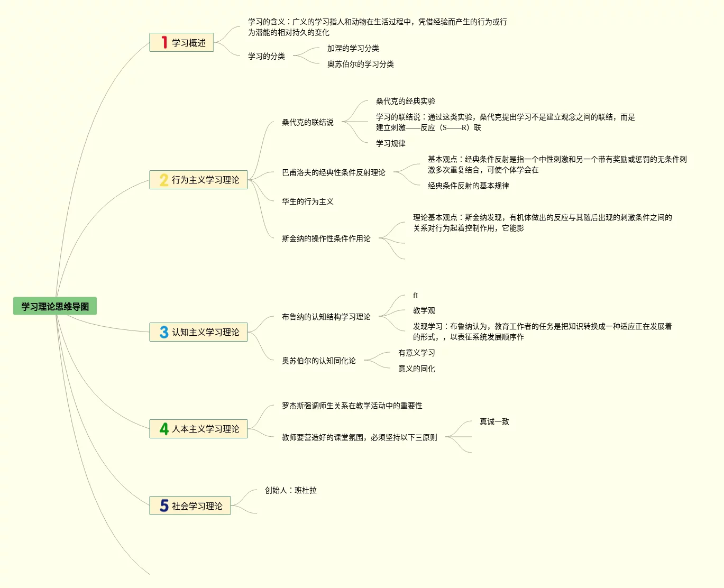Click the red number 1 priority icon

164,42
